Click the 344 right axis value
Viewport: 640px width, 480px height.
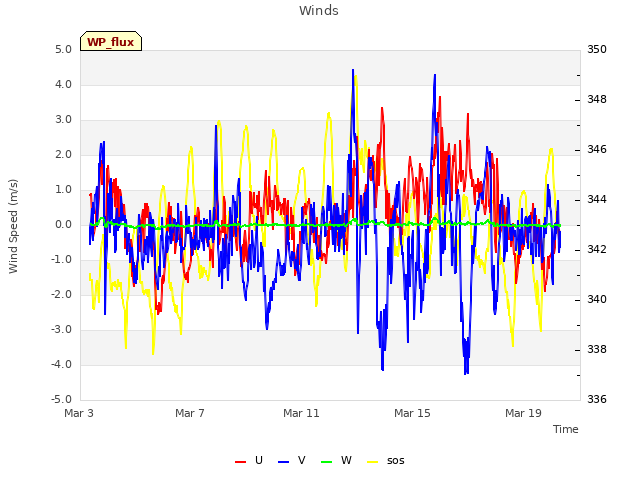pos(597,200)
